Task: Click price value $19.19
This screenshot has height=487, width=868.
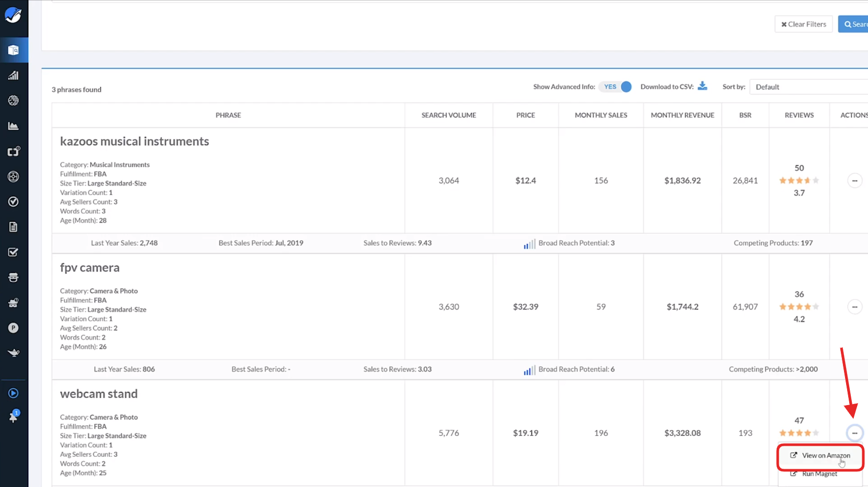Action: click(x=526, y=433)
